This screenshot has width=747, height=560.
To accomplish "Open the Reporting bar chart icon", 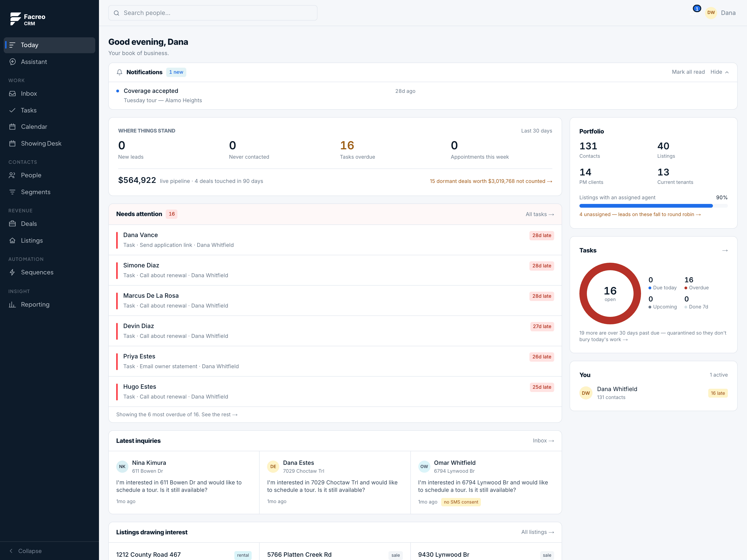I will 13,304.
